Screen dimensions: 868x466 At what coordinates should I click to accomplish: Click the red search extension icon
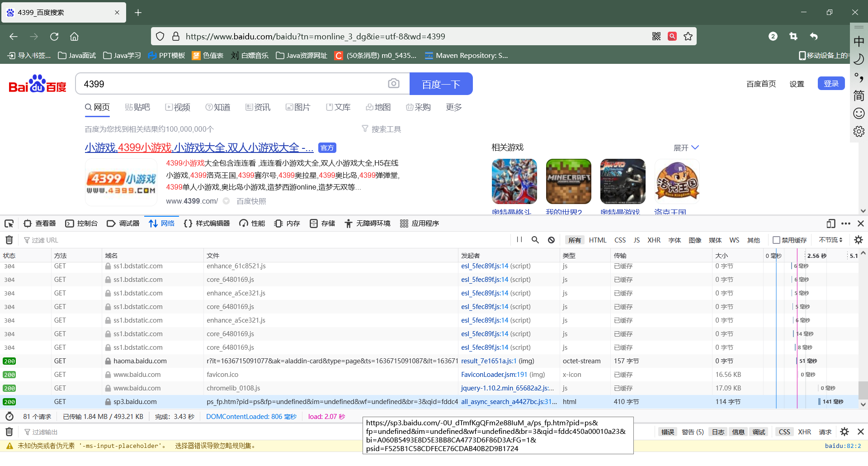tap(672, 36)
